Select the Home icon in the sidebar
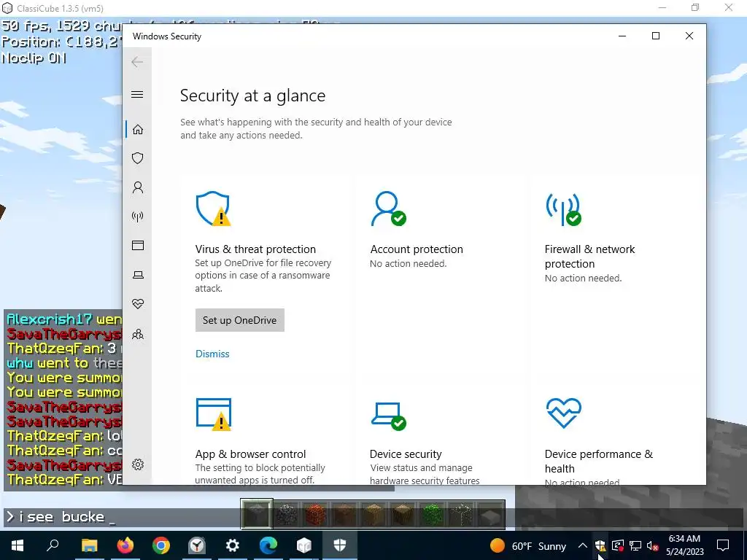Viewport: 747px width, 560px height. click(x=138, y=130)
